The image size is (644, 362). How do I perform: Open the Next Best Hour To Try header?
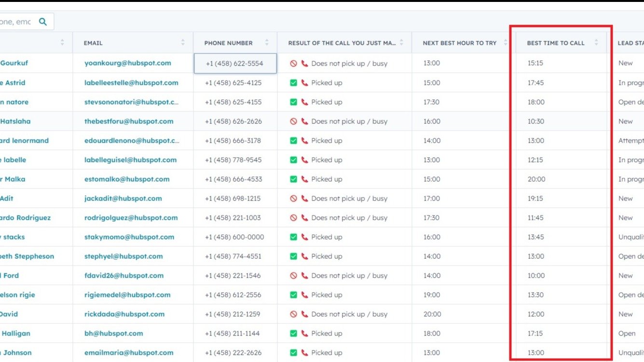[459, 43]
